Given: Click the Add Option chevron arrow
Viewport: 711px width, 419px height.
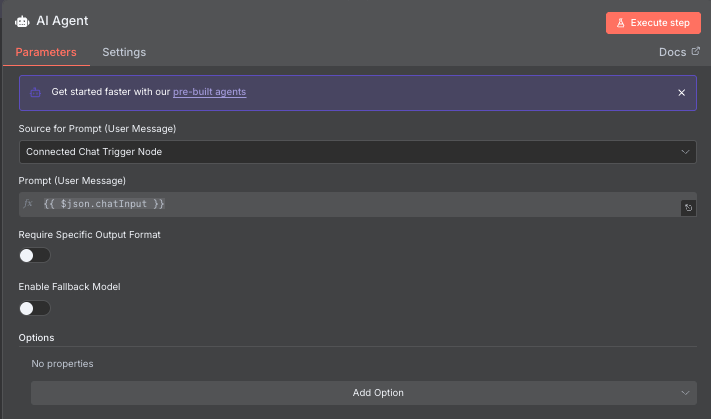Looking at the screenshot, I should [685, 393].
